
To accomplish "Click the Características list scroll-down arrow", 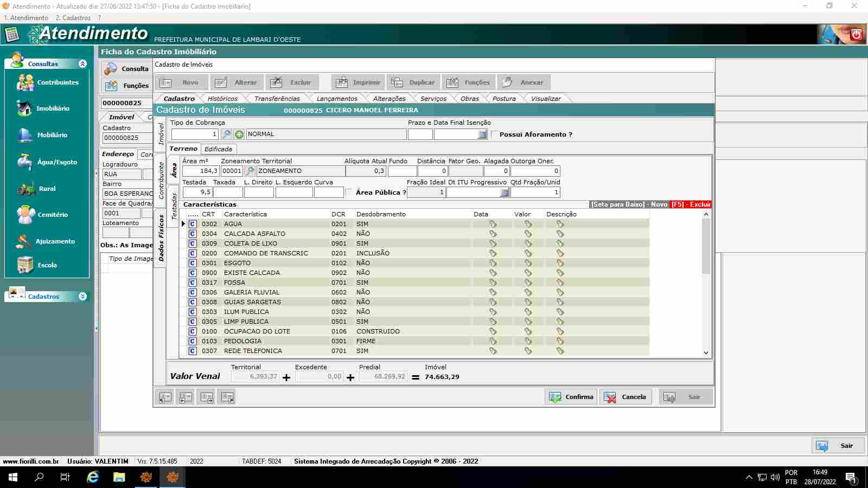I will (706, 353).
